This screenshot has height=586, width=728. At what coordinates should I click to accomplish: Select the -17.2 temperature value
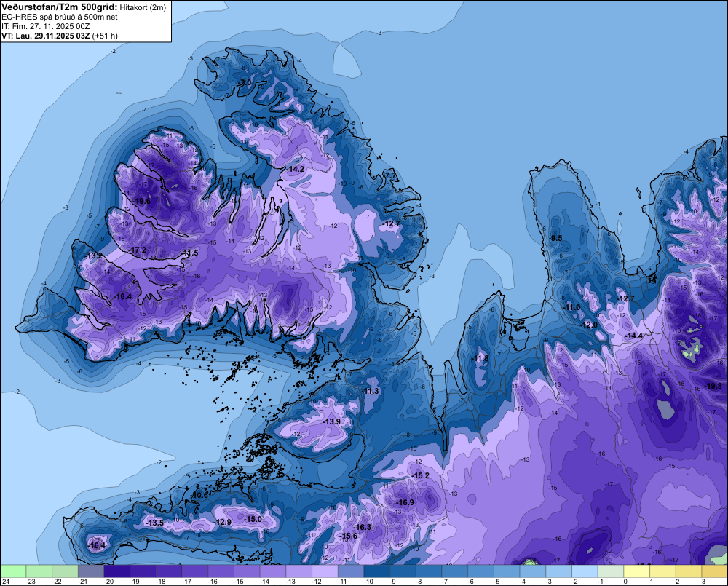click(137, 250)
